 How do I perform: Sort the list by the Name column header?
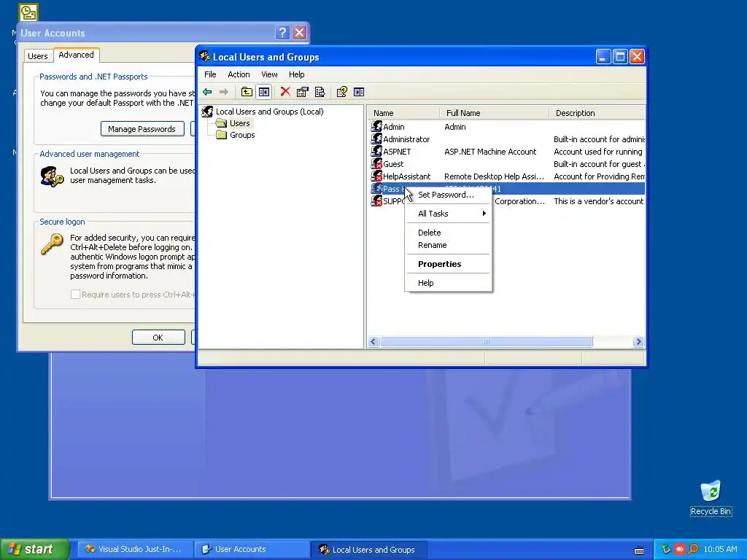point(403,113)
